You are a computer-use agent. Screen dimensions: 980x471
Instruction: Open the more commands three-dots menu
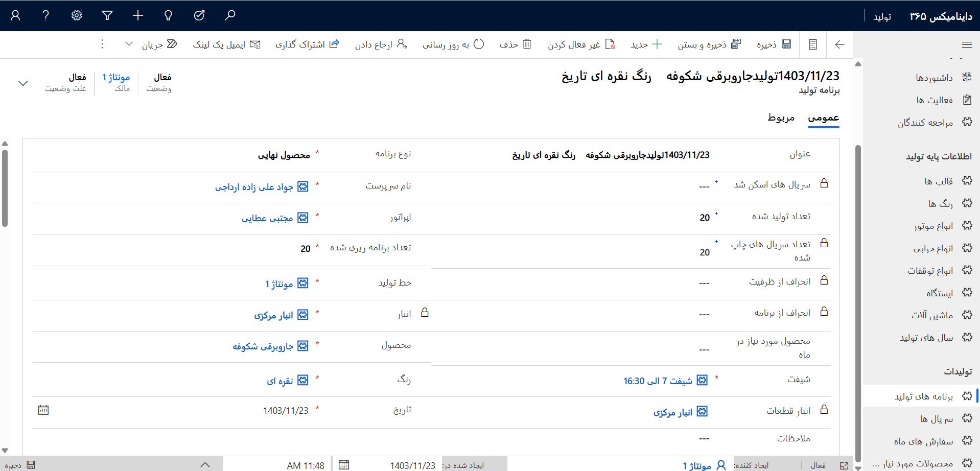(102, 44)
